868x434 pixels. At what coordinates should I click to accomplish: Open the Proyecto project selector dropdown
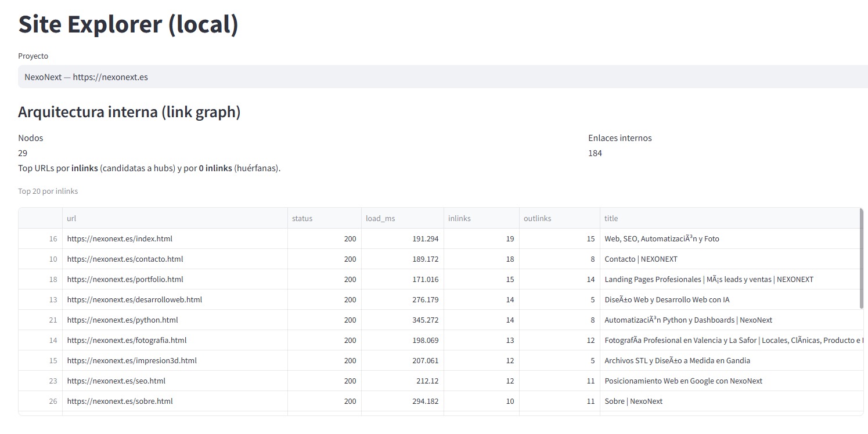(441, 77)
